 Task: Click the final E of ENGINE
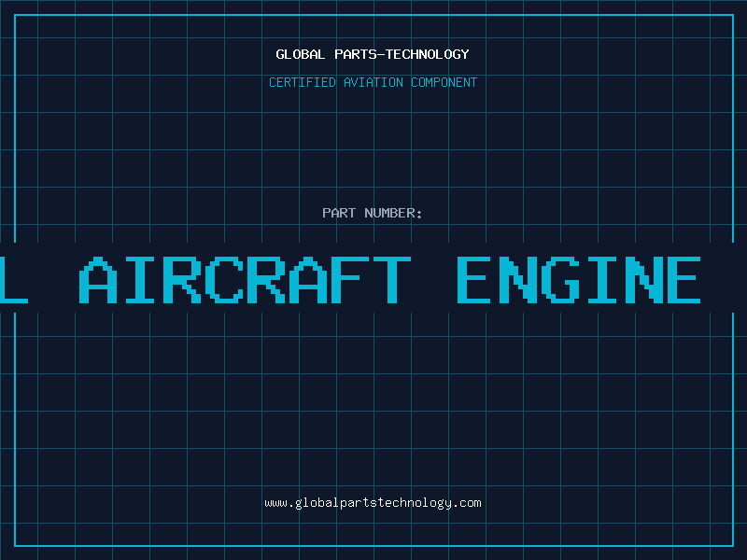(684, 279)
